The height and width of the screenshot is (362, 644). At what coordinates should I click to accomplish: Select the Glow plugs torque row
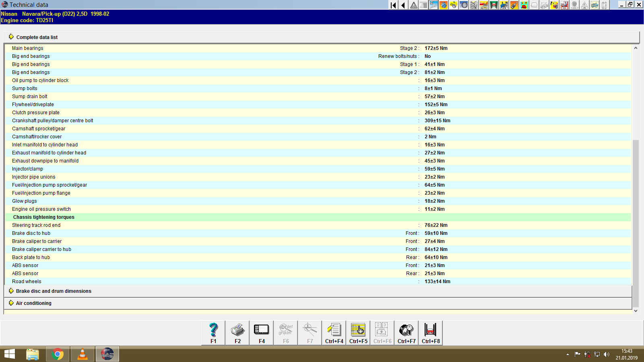pyautogui.click(x=24, y=201)
